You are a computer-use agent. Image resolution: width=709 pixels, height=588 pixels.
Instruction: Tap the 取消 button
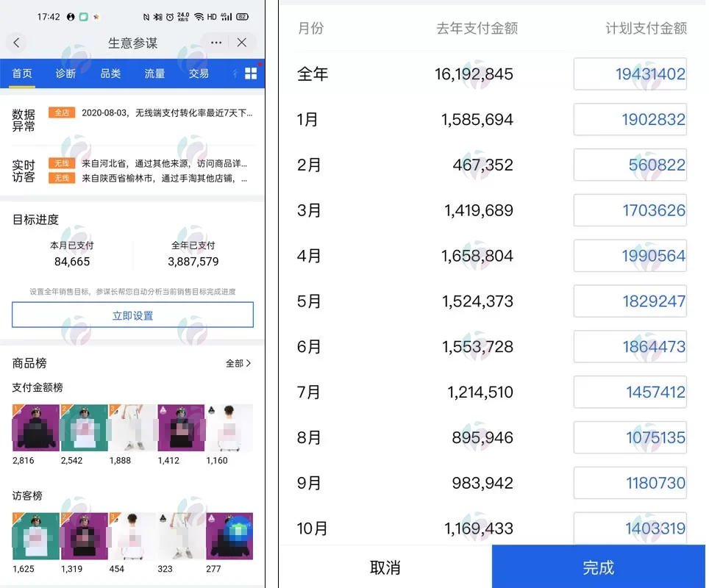click(385, 567)
